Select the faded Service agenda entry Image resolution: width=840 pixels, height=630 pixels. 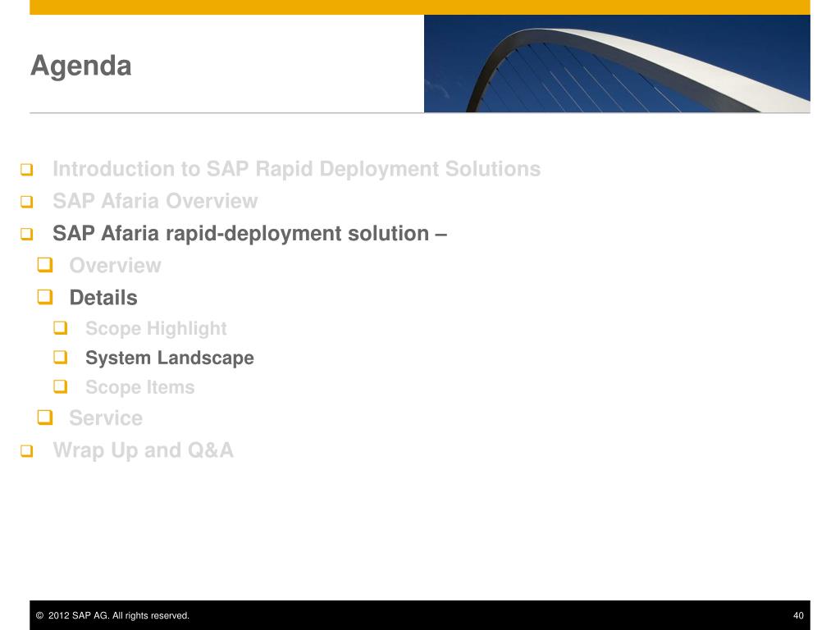106,418
